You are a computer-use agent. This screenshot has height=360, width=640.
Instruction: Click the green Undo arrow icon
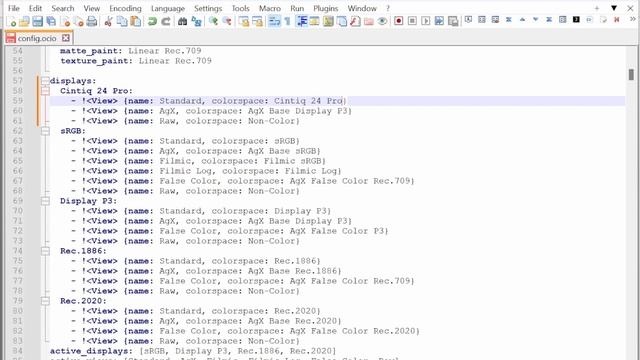[x=152, y=21]
